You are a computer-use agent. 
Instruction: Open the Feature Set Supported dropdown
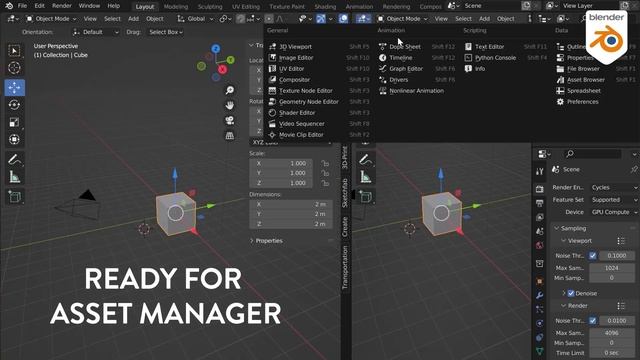pyautogui.click(x=614, y=200)
